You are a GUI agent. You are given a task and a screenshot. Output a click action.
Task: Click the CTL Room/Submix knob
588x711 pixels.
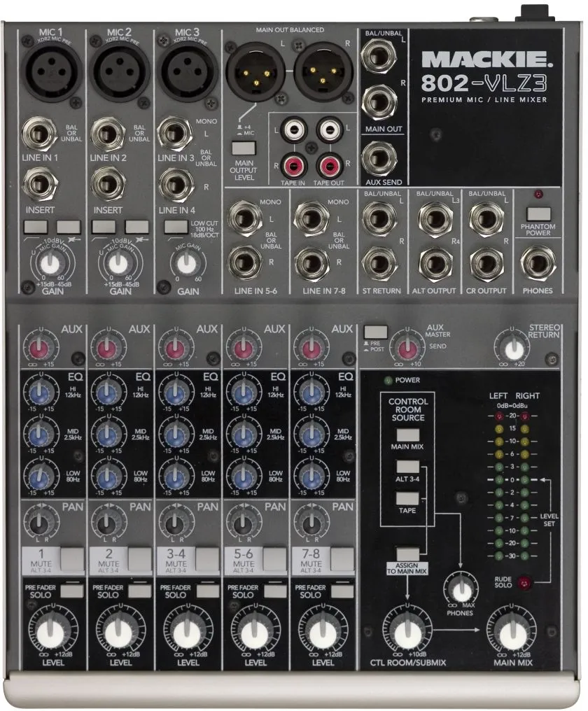407,631
